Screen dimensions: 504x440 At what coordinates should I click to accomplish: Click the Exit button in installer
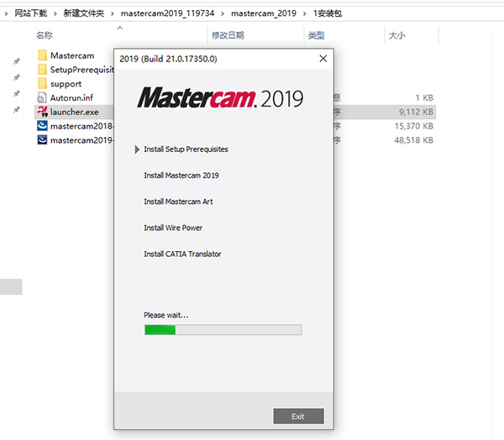click(x=298, y=416)
